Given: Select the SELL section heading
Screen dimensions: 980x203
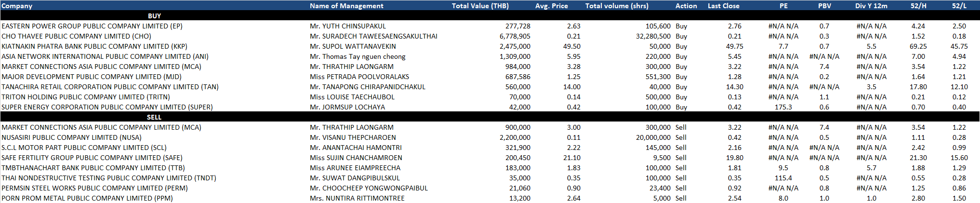Looking at the screenshot, I should point(154,117).
